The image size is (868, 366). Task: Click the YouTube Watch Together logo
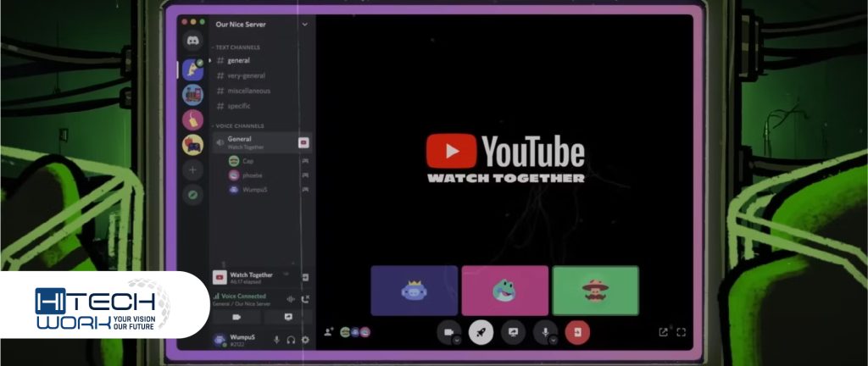pos(505,158)
